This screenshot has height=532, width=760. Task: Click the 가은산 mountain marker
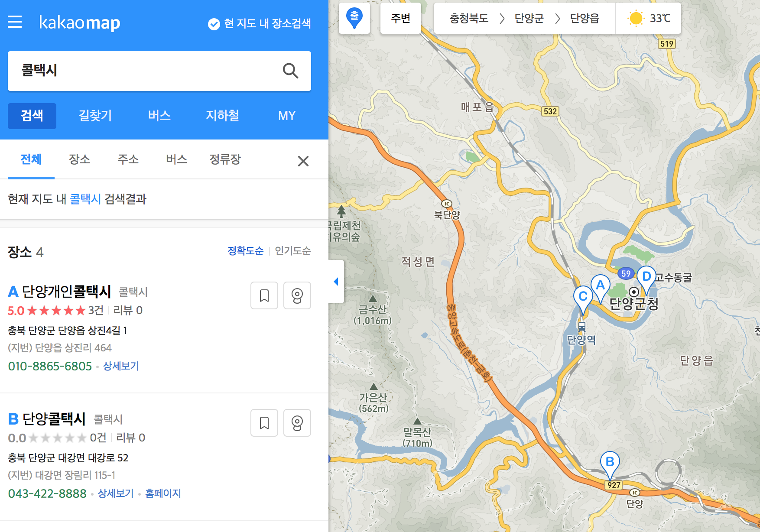[374, 386]
